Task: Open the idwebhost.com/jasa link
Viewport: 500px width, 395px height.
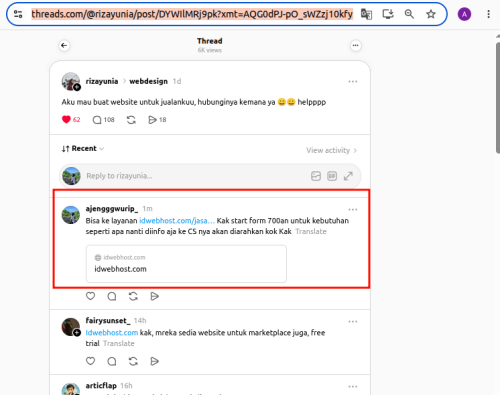Action: 177,221
